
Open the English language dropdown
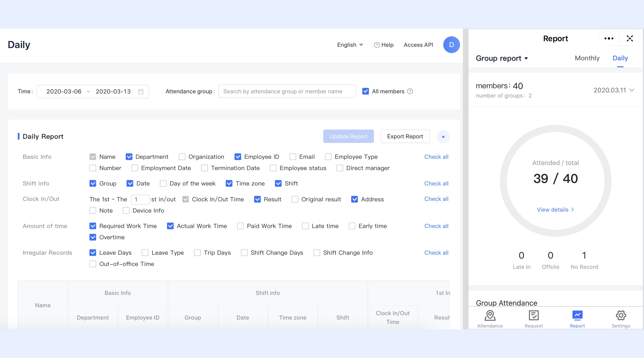pos(350,45)
